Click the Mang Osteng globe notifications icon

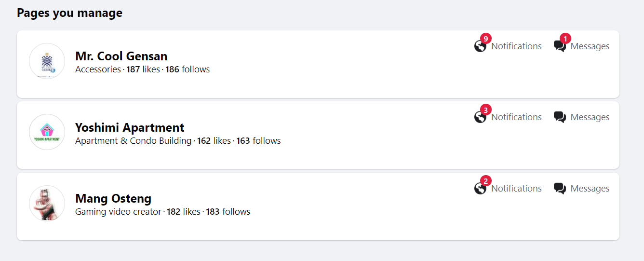[480, 189]
